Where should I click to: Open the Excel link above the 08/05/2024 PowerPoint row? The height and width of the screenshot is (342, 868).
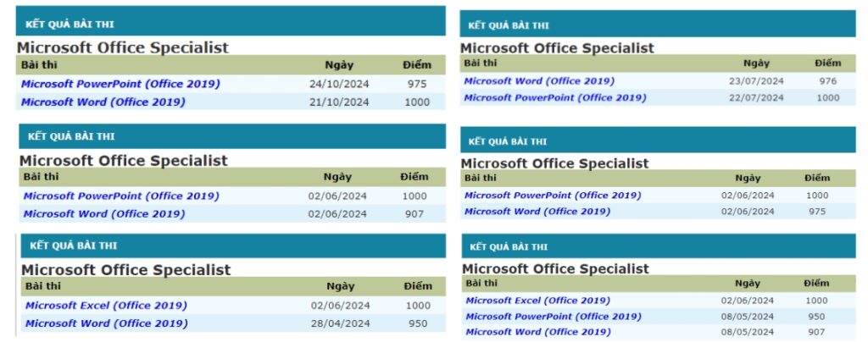[x=537, y=301]
